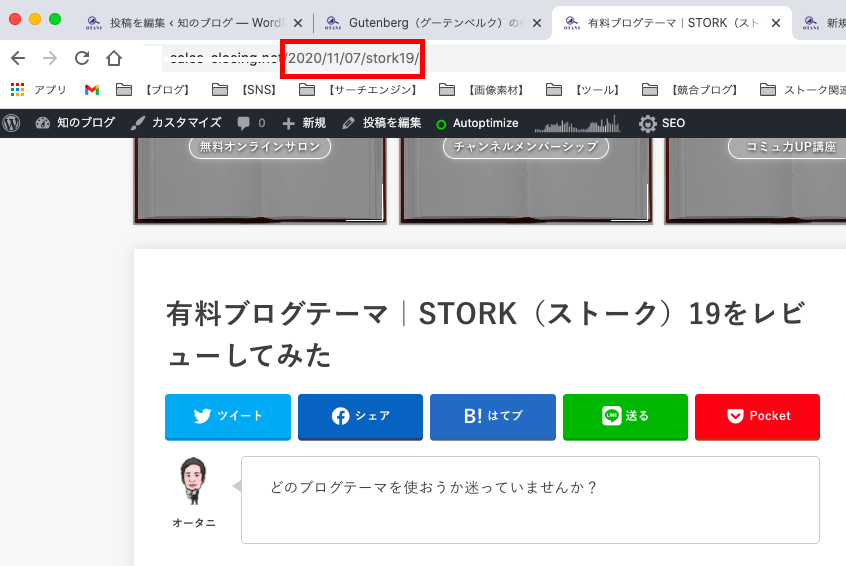Screen dimensions: 846x566
Task: Save to Pocket button
Action: coord(758,417)
